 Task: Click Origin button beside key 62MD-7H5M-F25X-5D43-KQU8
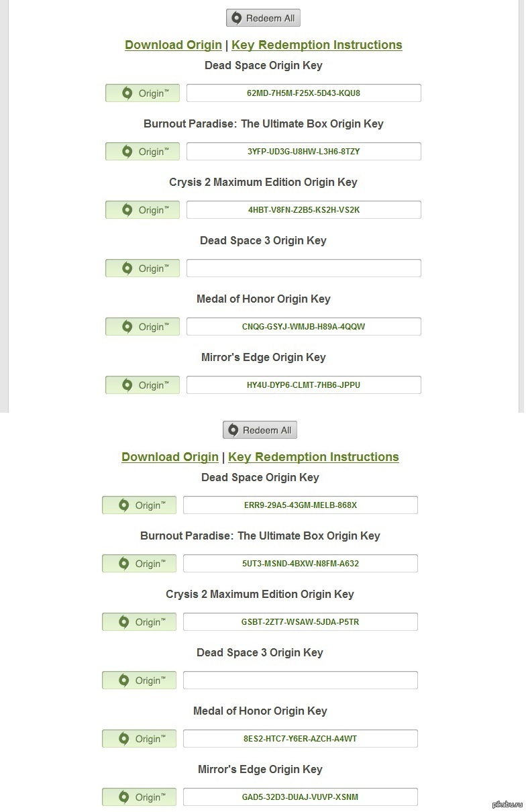click(x=142, y=93)
